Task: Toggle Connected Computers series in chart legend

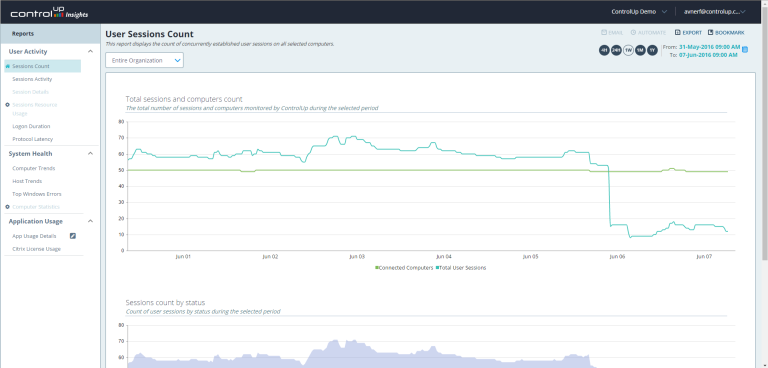Action: coord(405,268)
